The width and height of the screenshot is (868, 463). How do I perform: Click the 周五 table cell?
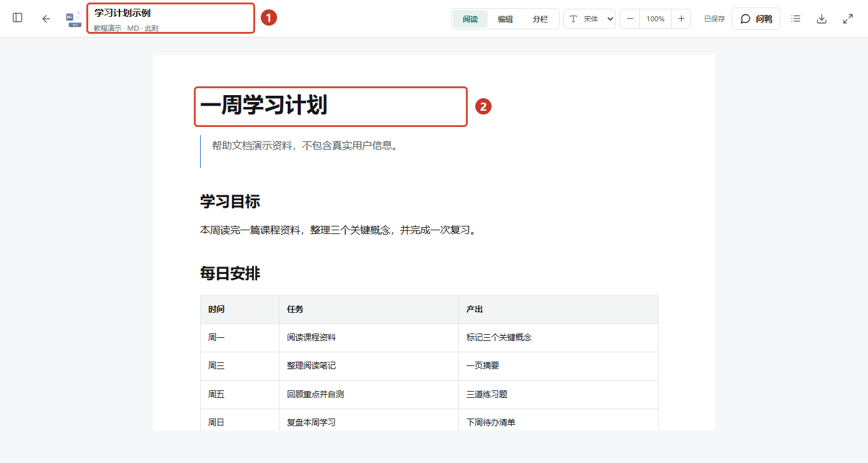pyautogui.click(x=240, y=395)
